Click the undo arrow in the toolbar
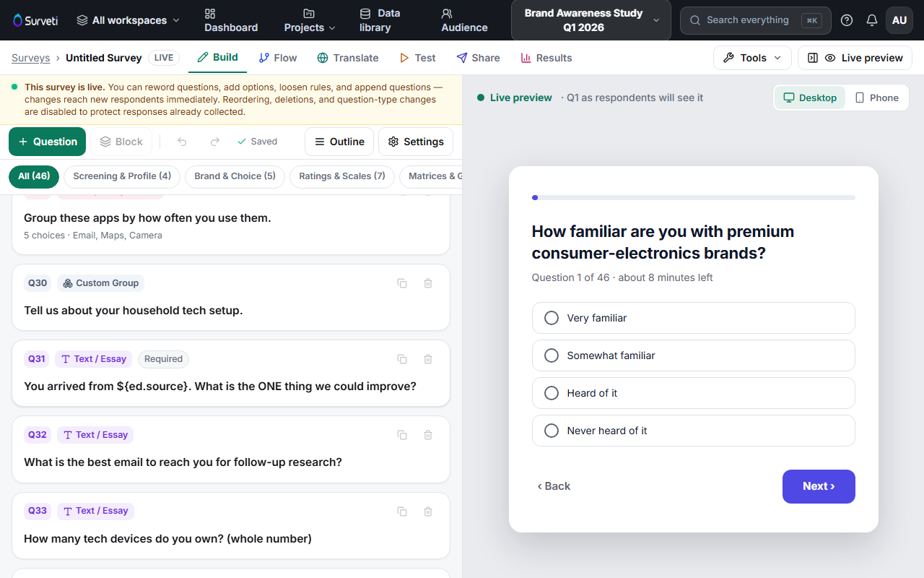Screen dimensions: 924x578 tap(182, 142)
